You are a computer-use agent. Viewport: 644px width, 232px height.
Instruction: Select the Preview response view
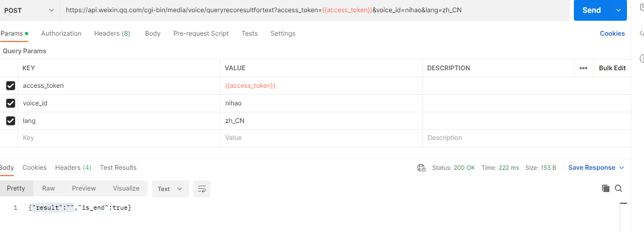(84, 188)
